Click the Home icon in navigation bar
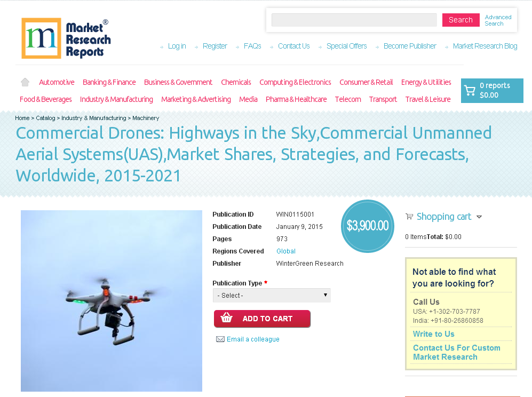The height and width of the screenshot is (397, 532). (x=25, y=82)
